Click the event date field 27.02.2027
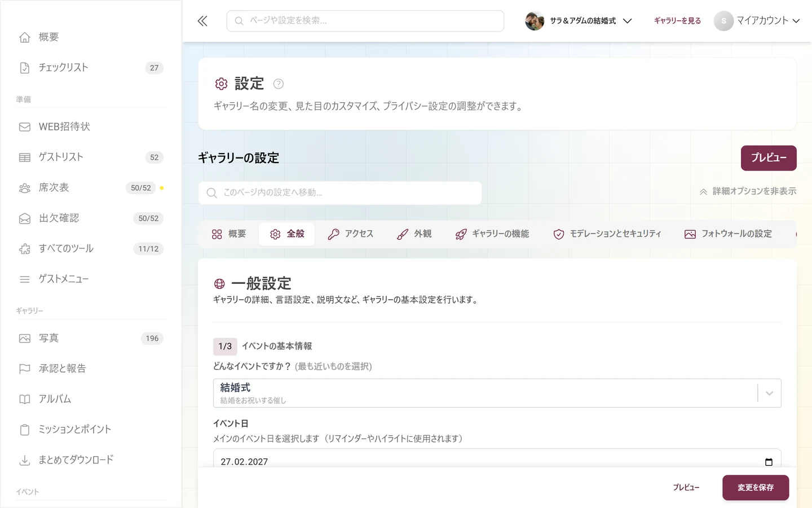The image size is (812, 508). click(x=497, y=458)
